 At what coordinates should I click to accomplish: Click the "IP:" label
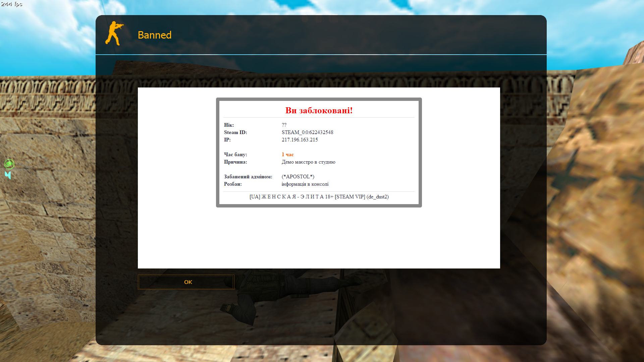point(227,140)
